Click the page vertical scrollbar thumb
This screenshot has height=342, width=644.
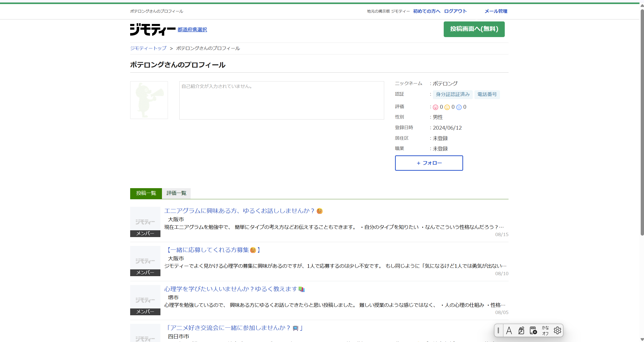point(642,122)
